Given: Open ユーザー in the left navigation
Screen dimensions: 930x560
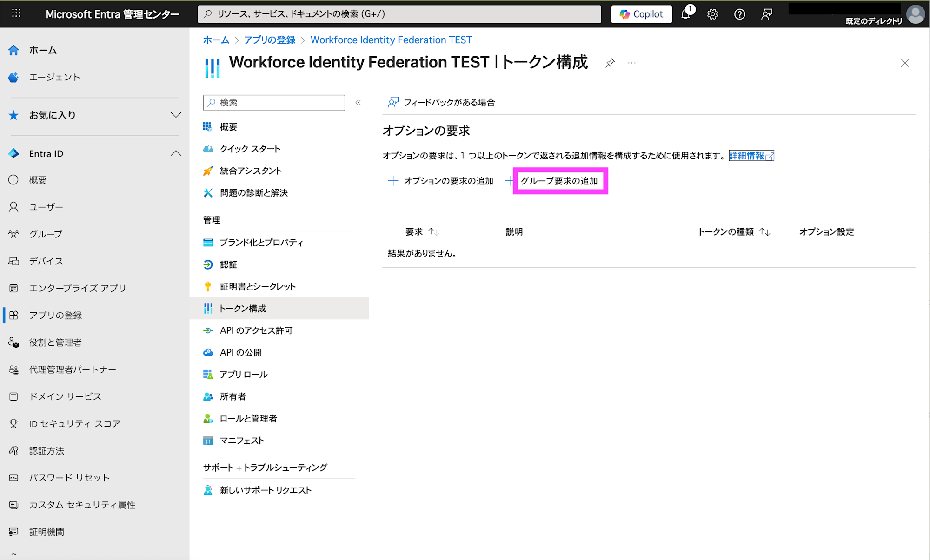Looking at the screenshot, I should [x=46, y=207].
